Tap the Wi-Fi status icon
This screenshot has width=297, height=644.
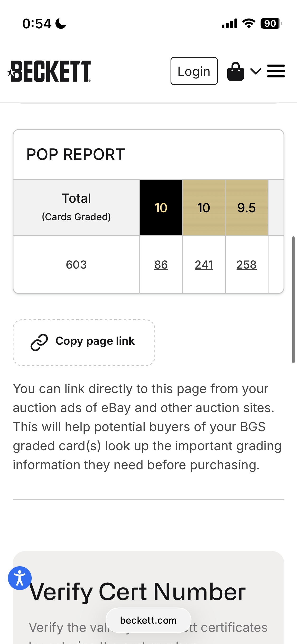pos(249,24)
